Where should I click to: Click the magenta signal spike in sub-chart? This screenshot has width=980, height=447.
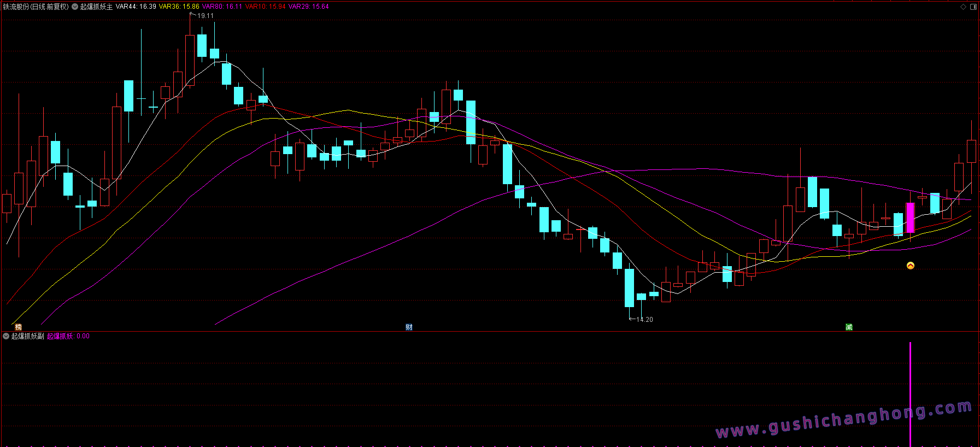(910, 393)
